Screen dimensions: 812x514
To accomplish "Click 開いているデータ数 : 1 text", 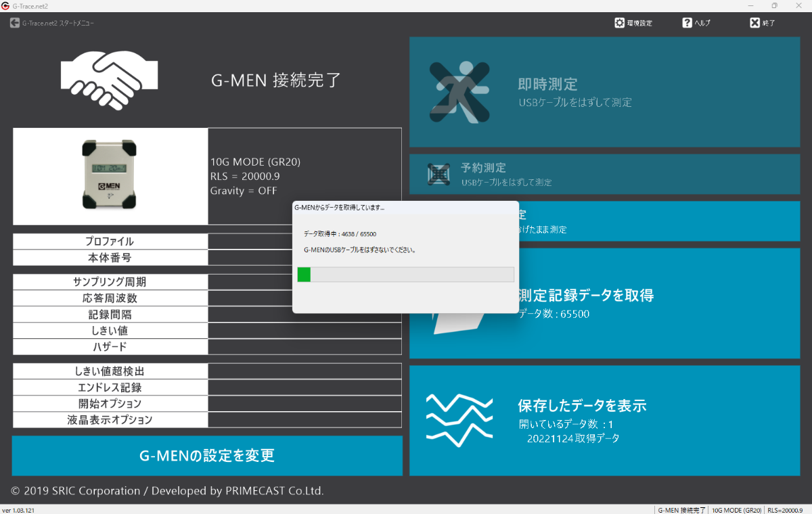I will click(x=566, y=424).
